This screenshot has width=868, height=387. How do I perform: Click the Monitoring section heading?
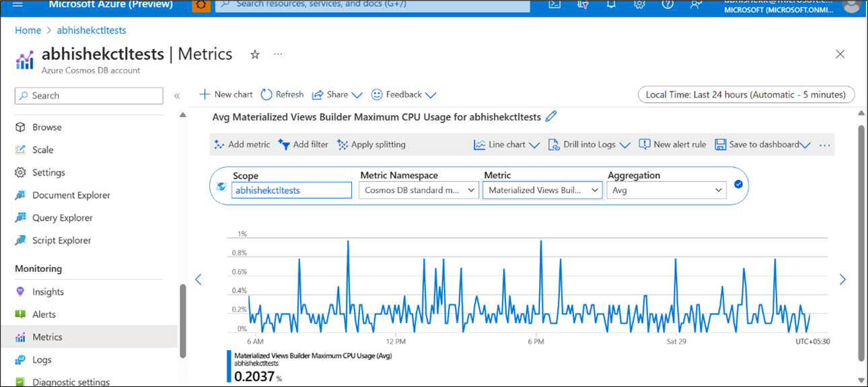[38, 269]
